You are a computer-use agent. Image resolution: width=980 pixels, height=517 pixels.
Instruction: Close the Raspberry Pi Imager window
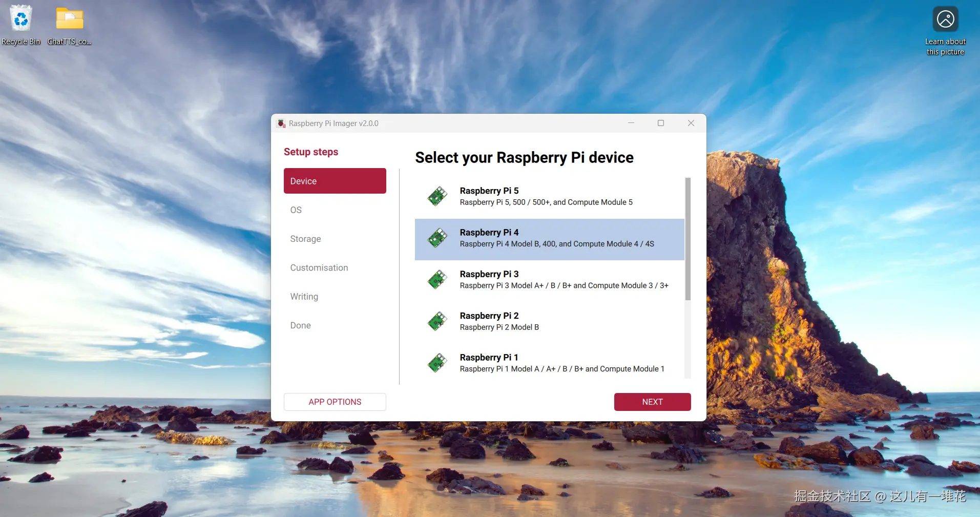[691, 123]
